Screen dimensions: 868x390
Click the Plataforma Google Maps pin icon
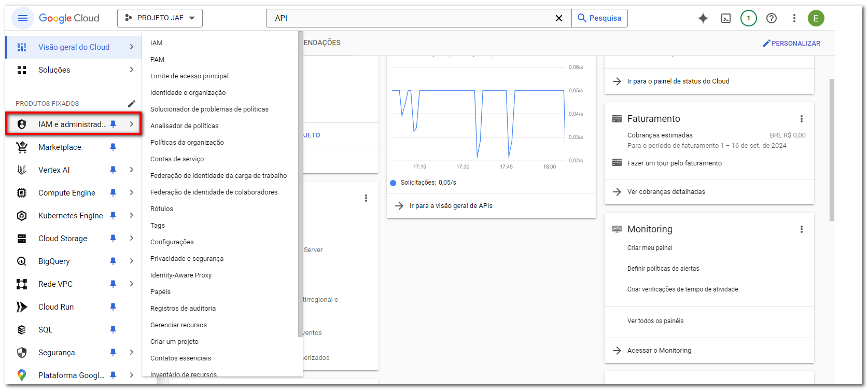click(x=22, y=375)
